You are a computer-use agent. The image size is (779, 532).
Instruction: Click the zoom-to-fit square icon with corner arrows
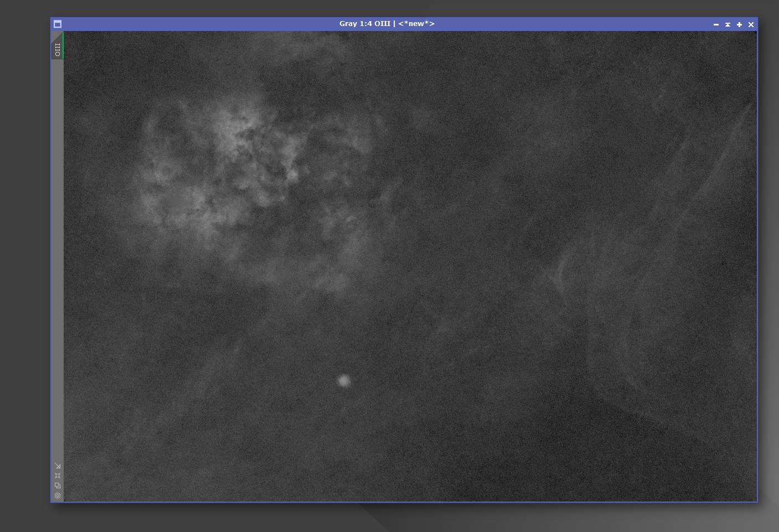pos(58,476)
